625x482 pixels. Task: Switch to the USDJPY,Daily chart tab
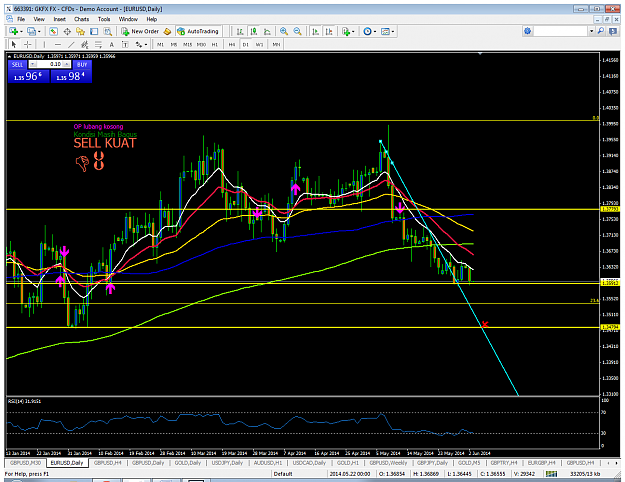[x=227, y=463]
